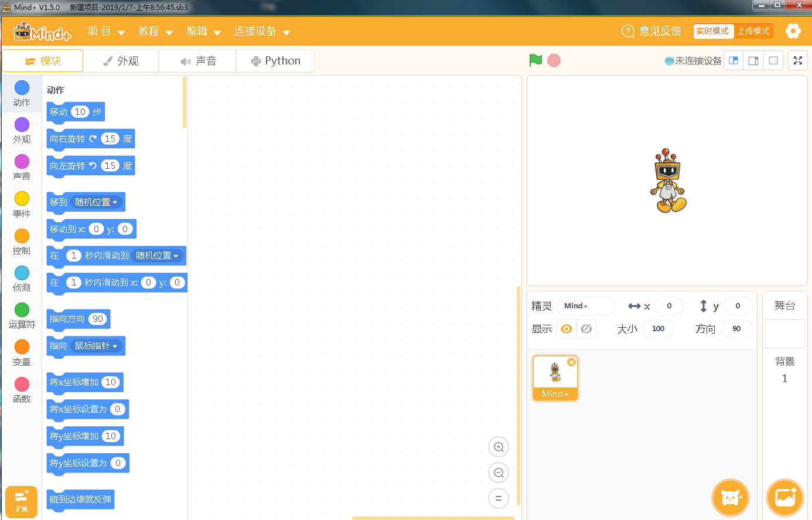Click the 向左旋转 15 度 block

(91, 166)
